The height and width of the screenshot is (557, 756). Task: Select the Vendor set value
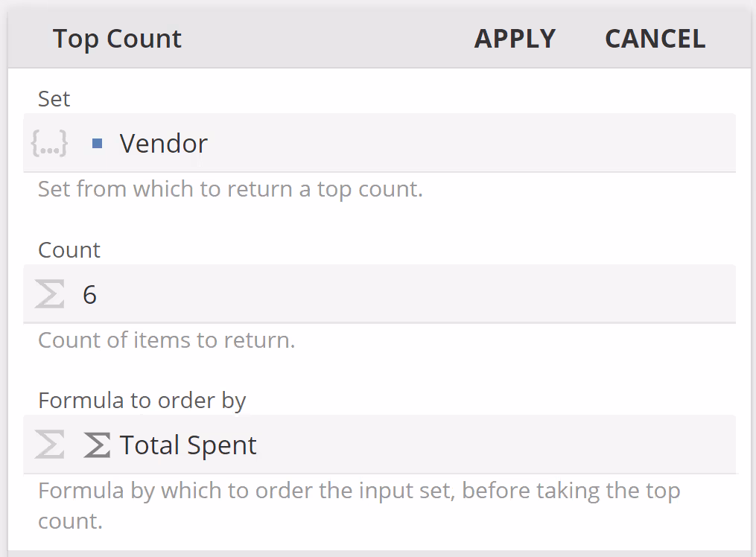164,143
